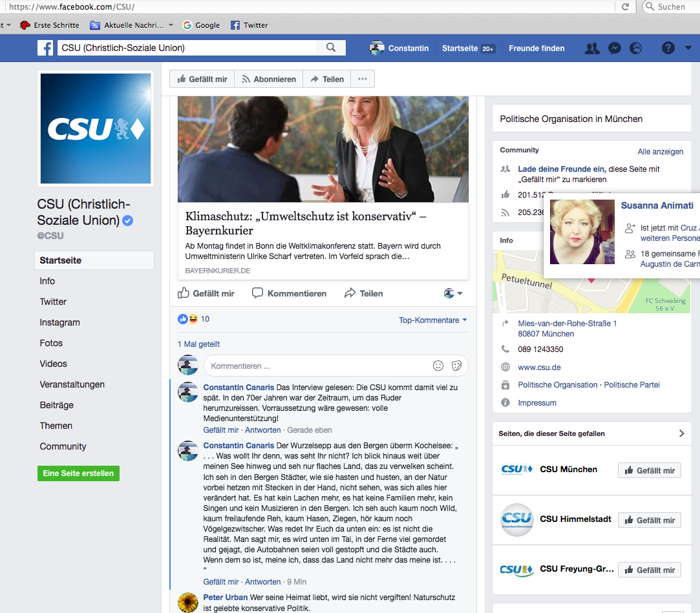This screenshot has height=613, width=700.
Task: Open the Twitter bookmark
Action: [249, 25]
